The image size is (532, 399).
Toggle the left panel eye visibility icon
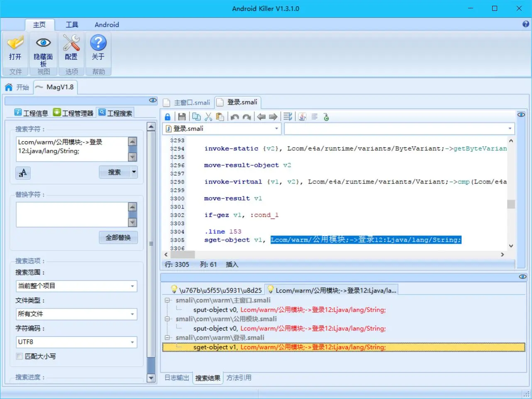153,100
